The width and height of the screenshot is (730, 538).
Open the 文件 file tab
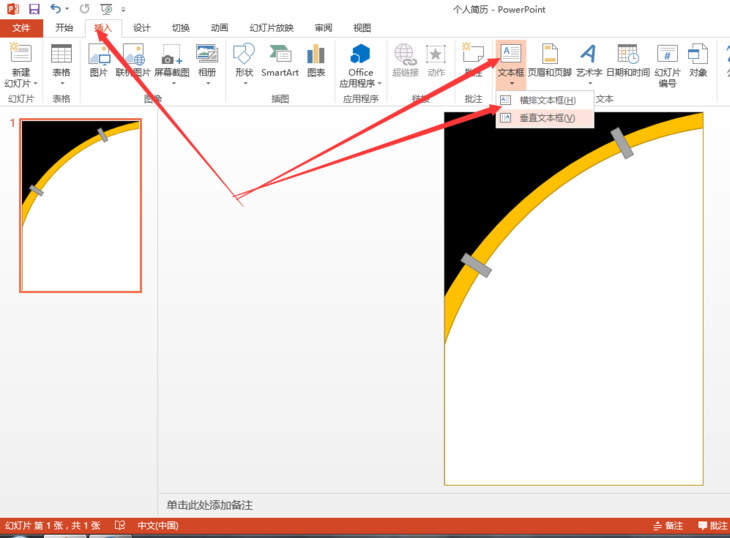(x=21, y=28)
